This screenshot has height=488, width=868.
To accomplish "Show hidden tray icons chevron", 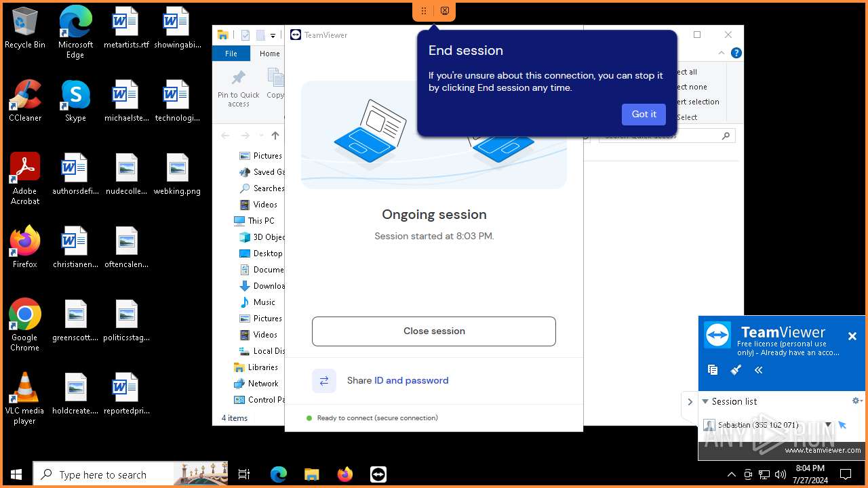I will coord(731,474).
